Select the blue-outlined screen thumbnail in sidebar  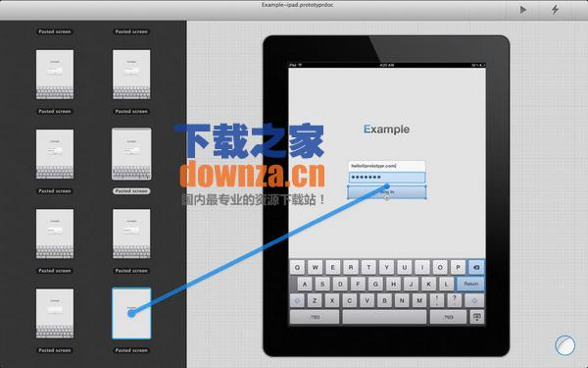pos(131,314)
